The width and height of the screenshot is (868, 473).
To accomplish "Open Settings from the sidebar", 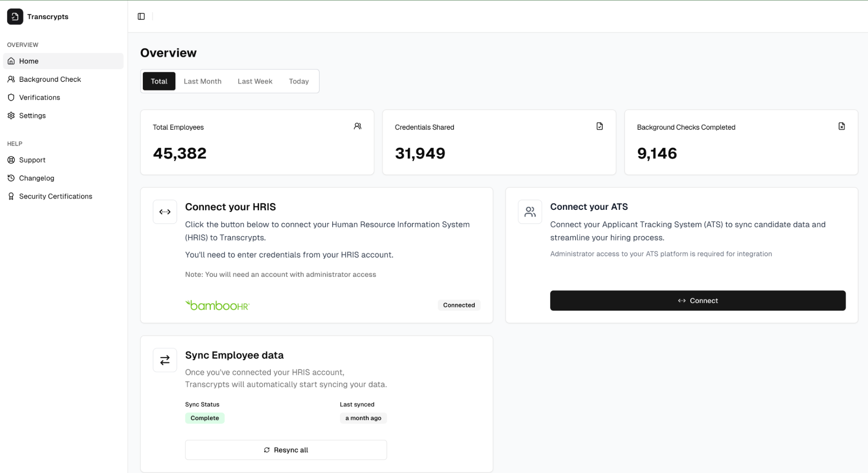I will 32,115.
